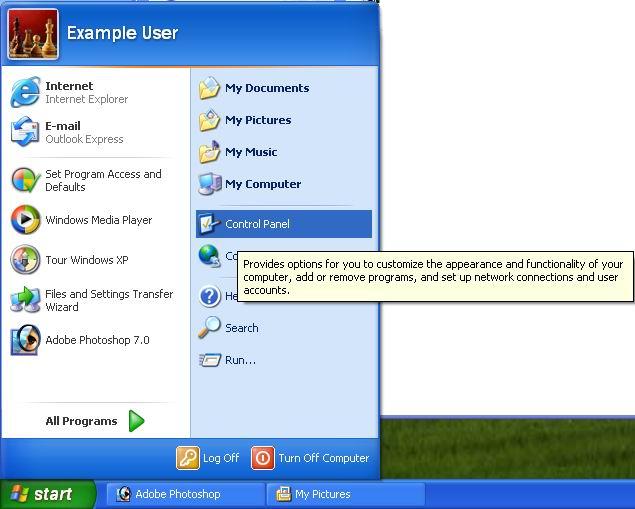Launch Windows Media Player by its label
Viewport: 635px width, 509px height.
coord(98,220)
